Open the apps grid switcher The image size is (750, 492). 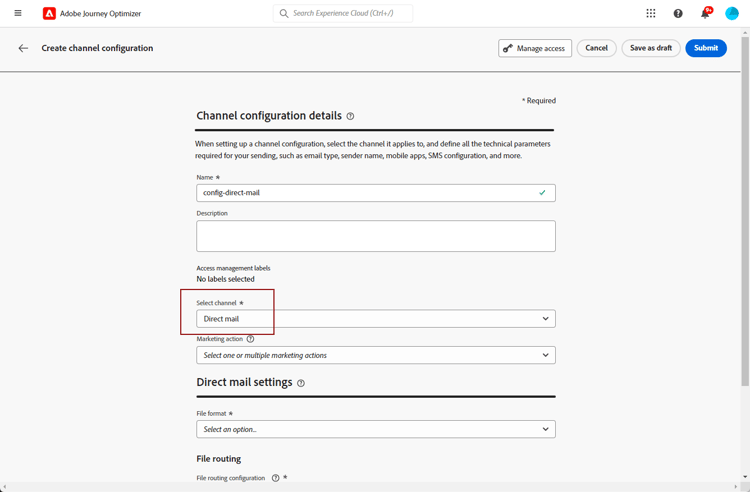click(651, 14)
